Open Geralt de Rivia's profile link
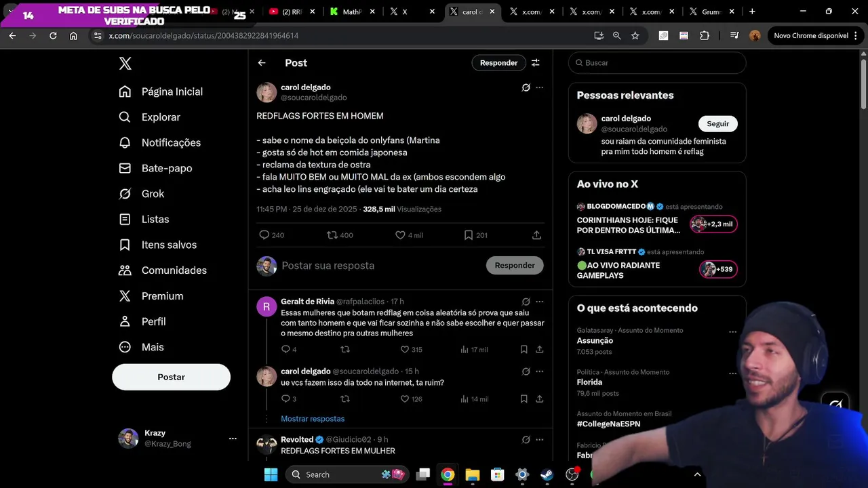The image size is (868, 488). (x=307, y=302)
